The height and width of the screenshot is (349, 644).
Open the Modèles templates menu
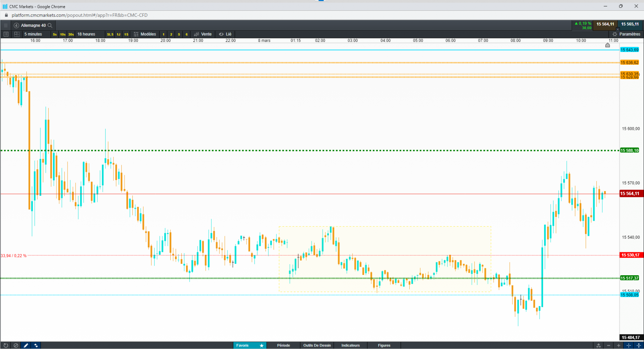[145, 34]
